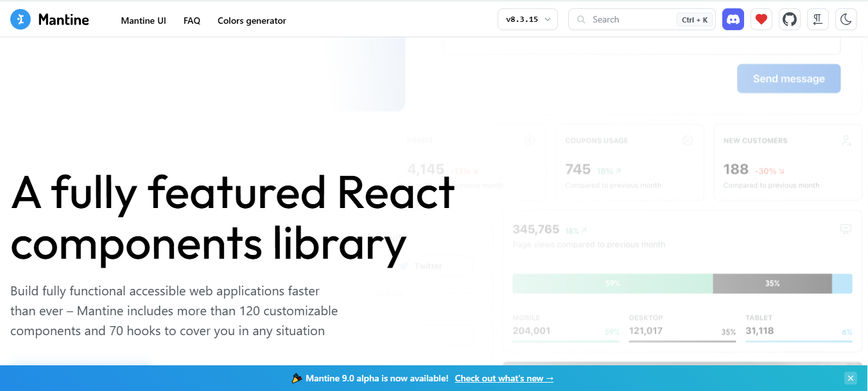Click the Ctrl + K shortcut badge

pyautogui.click(x=694, y=19)
